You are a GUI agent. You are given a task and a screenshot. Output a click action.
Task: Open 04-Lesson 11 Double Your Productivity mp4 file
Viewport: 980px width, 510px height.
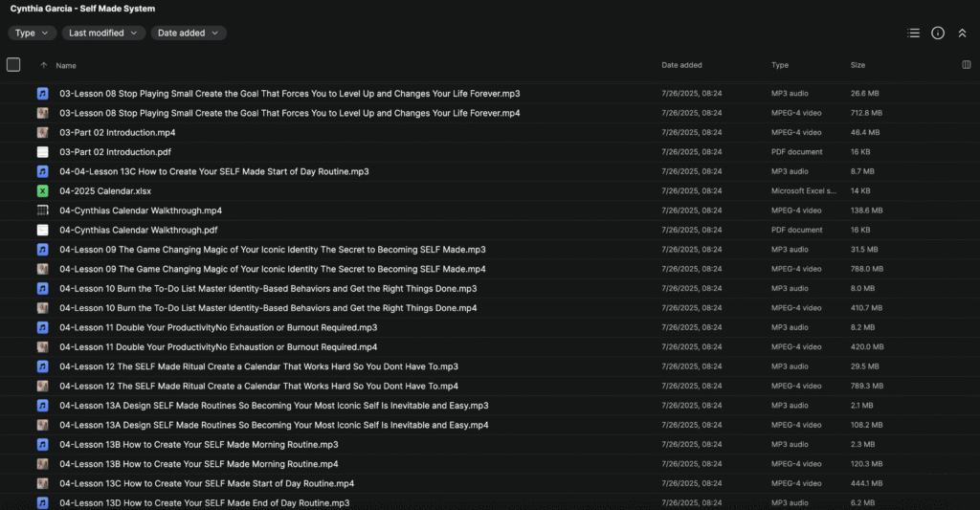click(x=218, y=347)
